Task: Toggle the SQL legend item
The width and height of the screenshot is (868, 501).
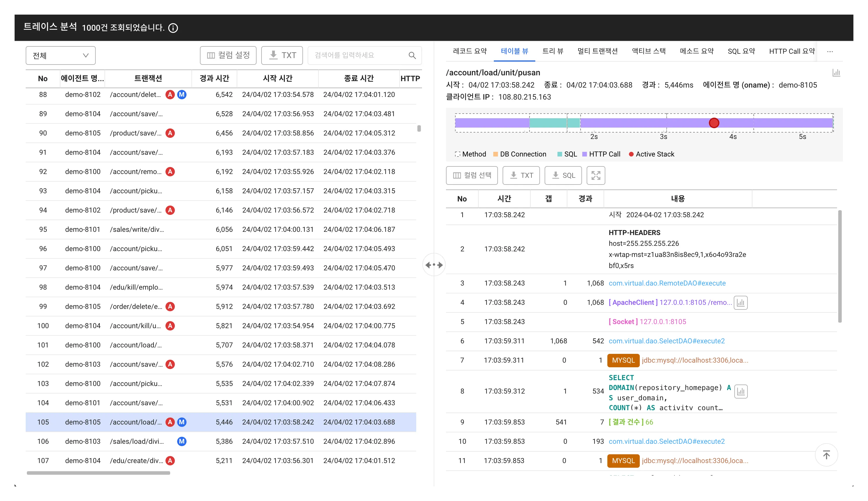Action: coord(567,154)
